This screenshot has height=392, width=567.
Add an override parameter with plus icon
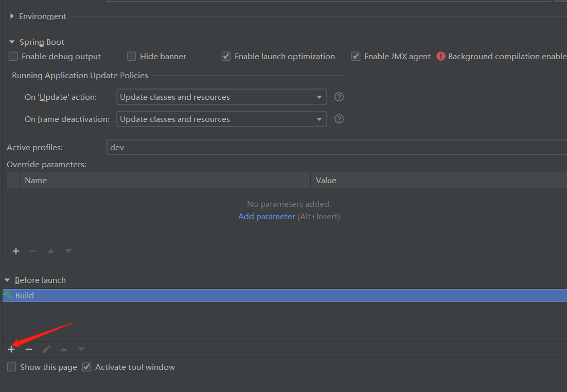pos(16,251)
